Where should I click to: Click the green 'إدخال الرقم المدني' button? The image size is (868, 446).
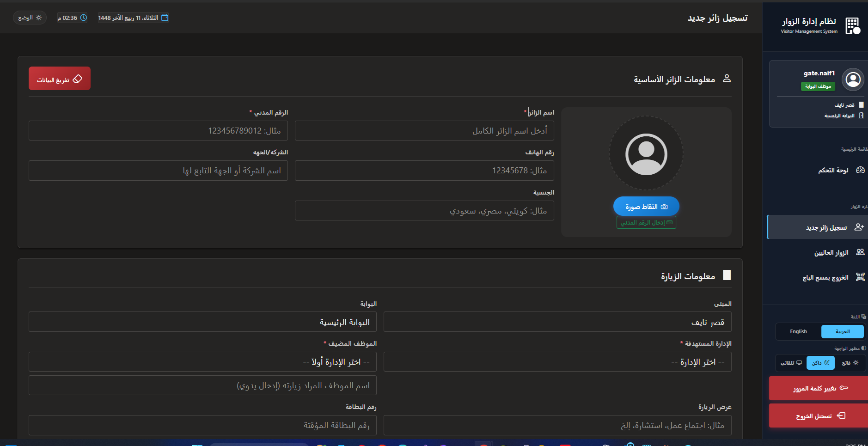(646, 222)
